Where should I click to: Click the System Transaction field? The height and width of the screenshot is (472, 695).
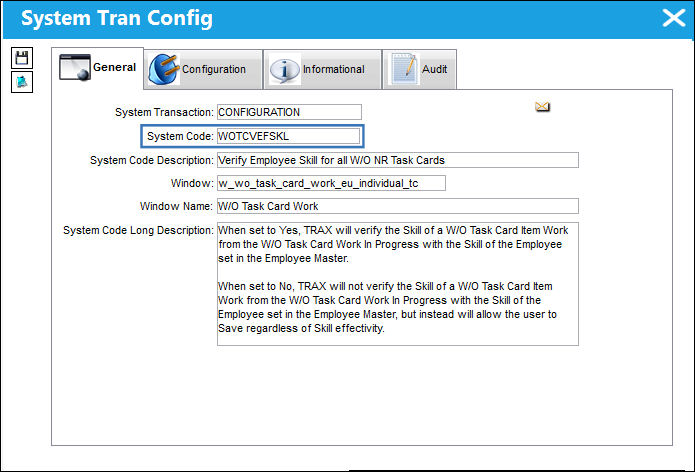289,112
